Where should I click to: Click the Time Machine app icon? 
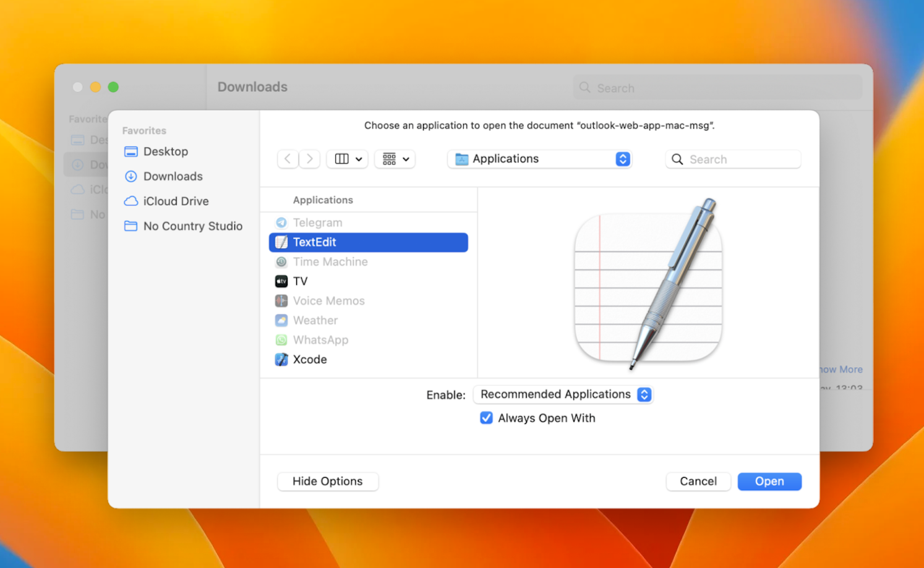[281, 262]
